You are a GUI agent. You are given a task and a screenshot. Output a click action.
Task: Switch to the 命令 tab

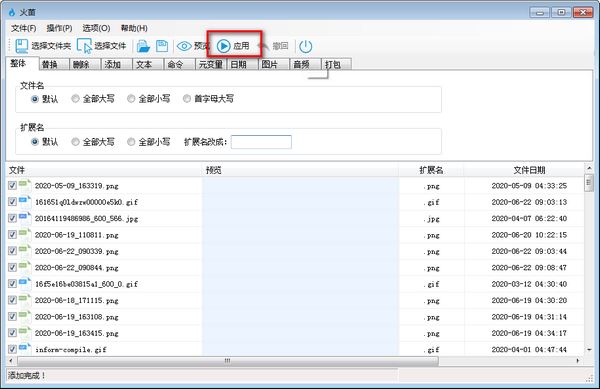pyautogui.click(x=179, y=64)
